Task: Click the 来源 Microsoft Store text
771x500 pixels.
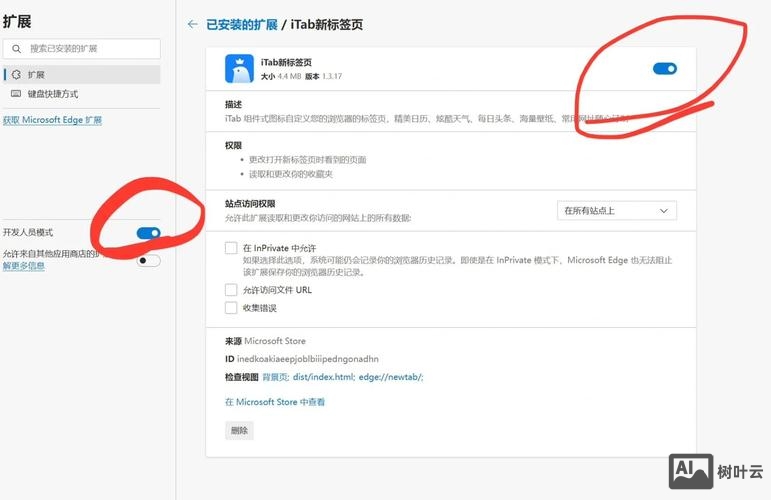Action: click(x=266, y=341)
